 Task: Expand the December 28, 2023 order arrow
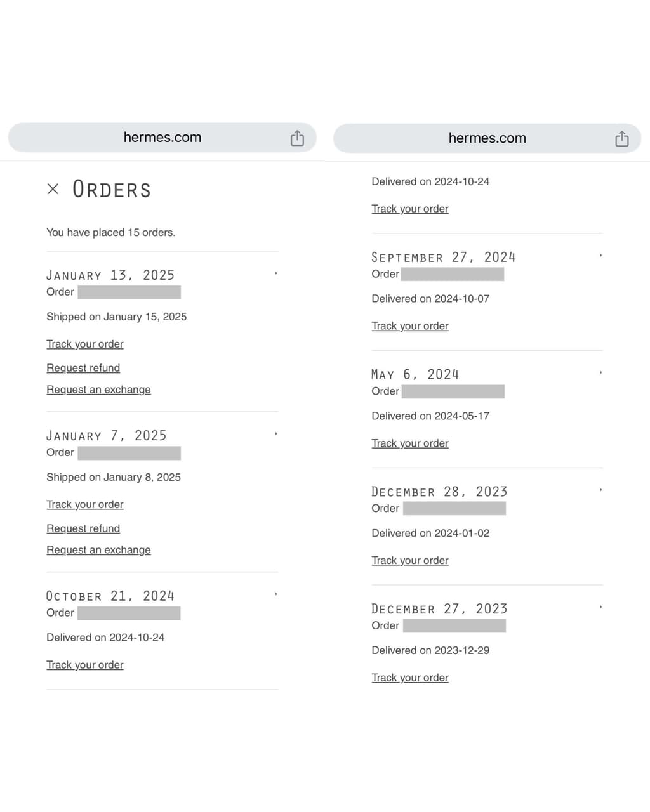click(600, 490)
